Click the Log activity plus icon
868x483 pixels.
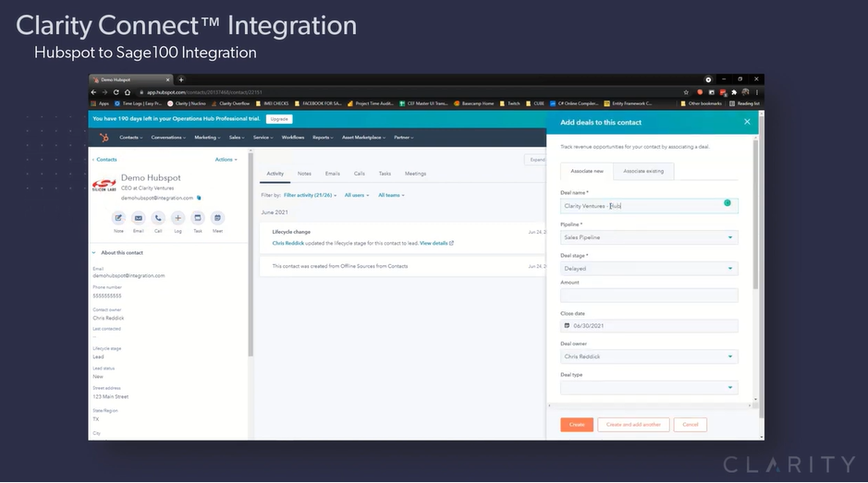[177, 218]
